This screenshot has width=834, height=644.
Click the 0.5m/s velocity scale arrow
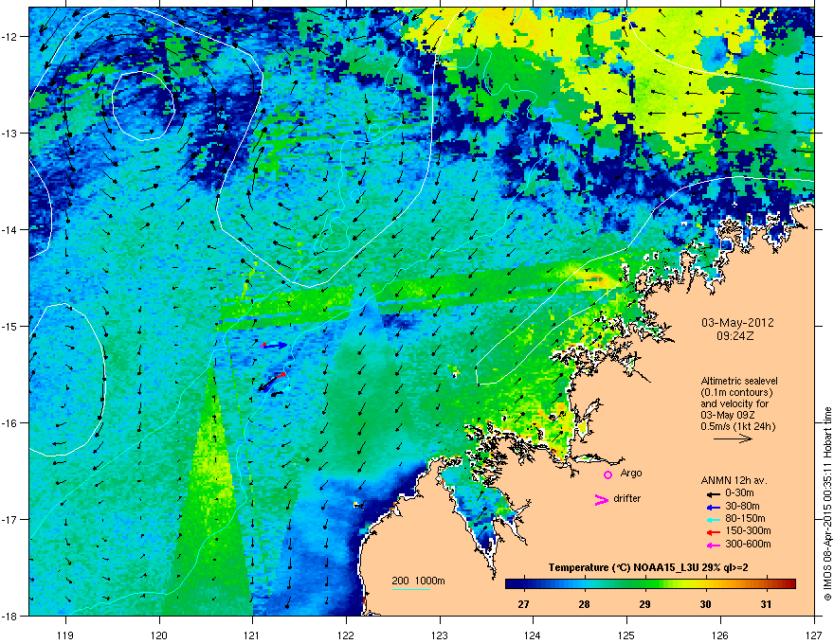point(733,438)
